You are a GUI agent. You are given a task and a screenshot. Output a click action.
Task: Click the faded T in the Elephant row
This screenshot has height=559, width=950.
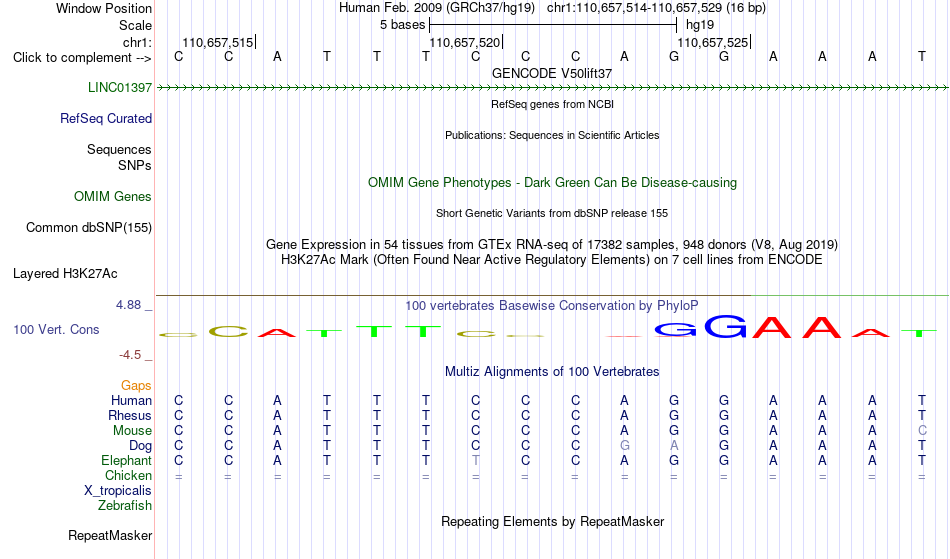pyautogui.click(x=476, y=461)
